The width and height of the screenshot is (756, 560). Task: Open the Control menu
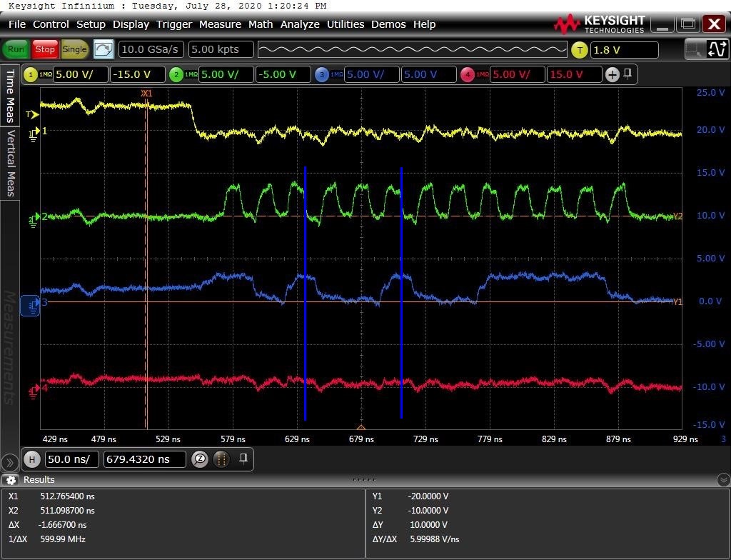coord(51,24)
